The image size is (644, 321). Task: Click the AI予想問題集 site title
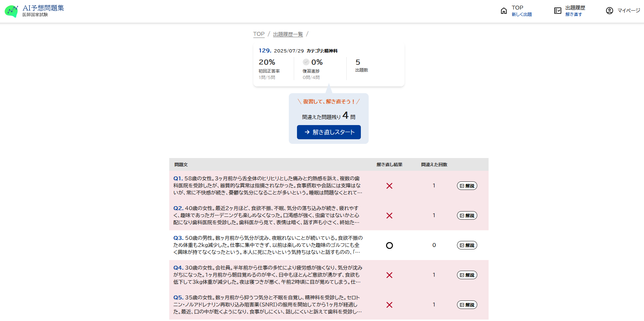43,8
